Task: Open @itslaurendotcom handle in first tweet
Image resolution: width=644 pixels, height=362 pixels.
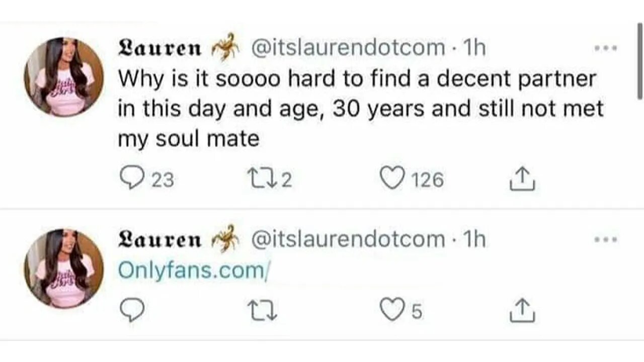Action: point(347,48)
